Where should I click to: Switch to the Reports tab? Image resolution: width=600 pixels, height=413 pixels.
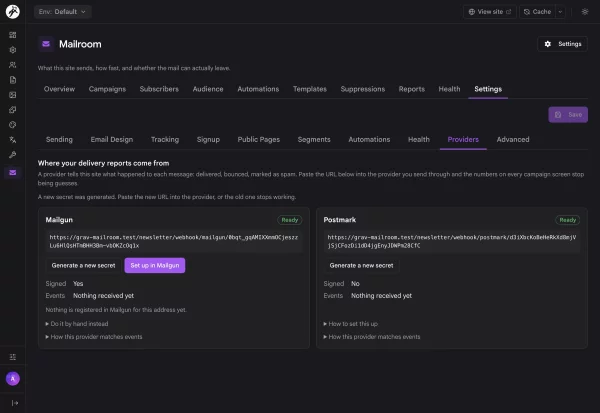[411, 89]
